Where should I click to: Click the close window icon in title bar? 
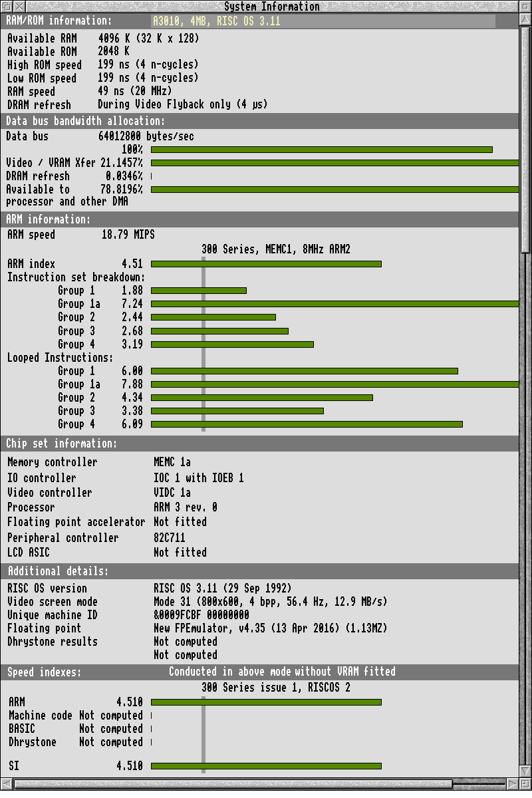click(20, 7)
